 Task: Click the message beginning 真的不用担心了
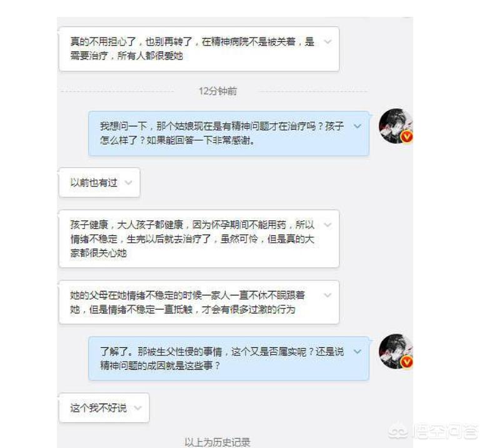coord(199,49)
